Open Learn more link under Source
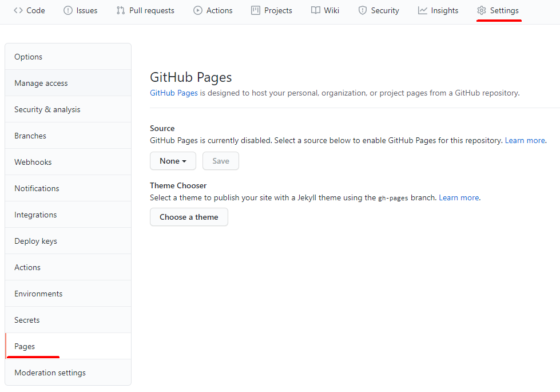The width and height of the screenshot is (560, 392). click(x=525, y=140)
